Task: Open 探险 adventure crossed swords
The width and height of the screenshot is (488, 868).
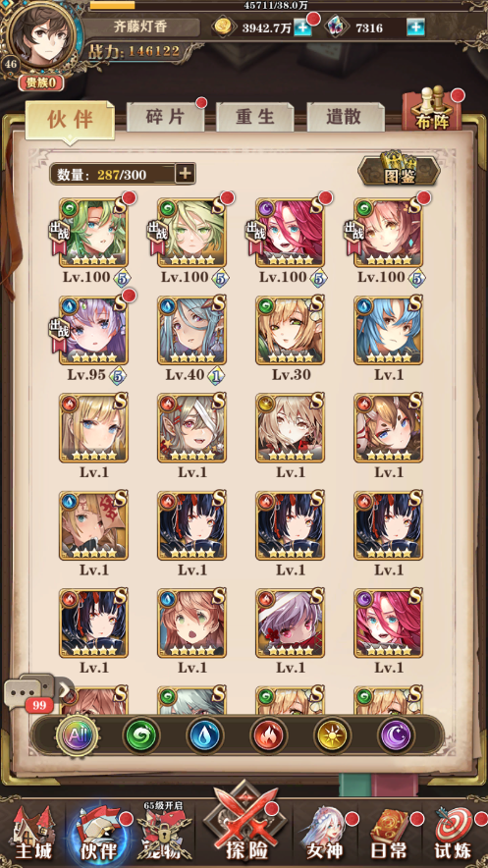Action: (244, 823)
